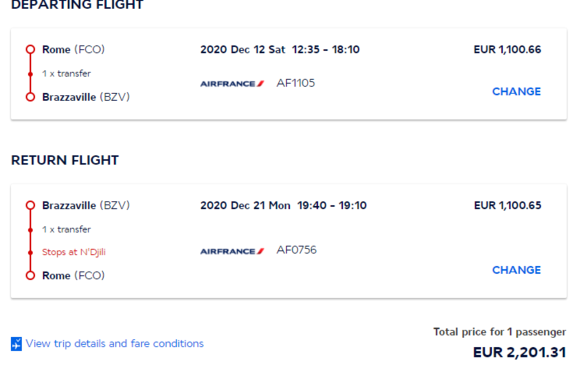
Task: Click CHANGE for the return flight
Action: [516, 270]
